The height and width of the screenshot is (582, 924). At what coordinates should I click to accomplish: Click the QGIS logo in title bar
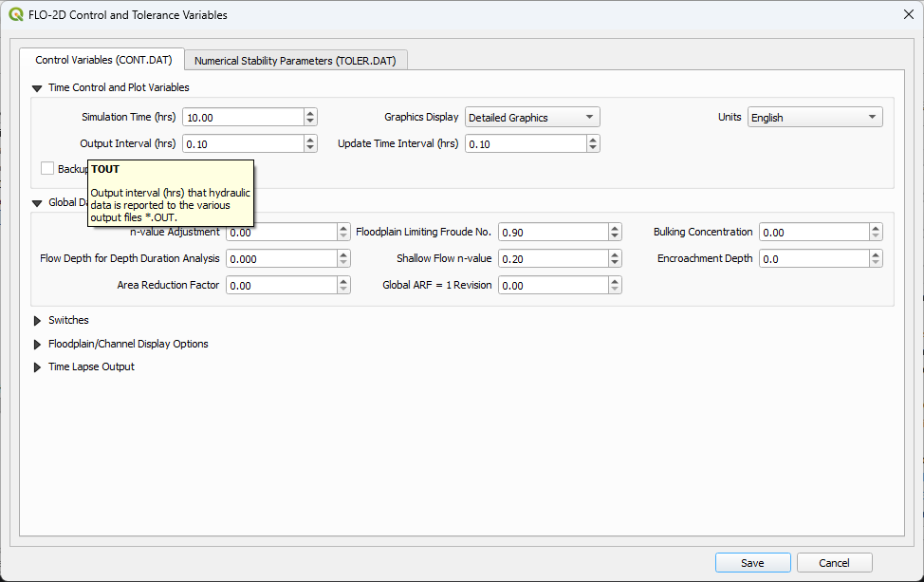(16, 15)
